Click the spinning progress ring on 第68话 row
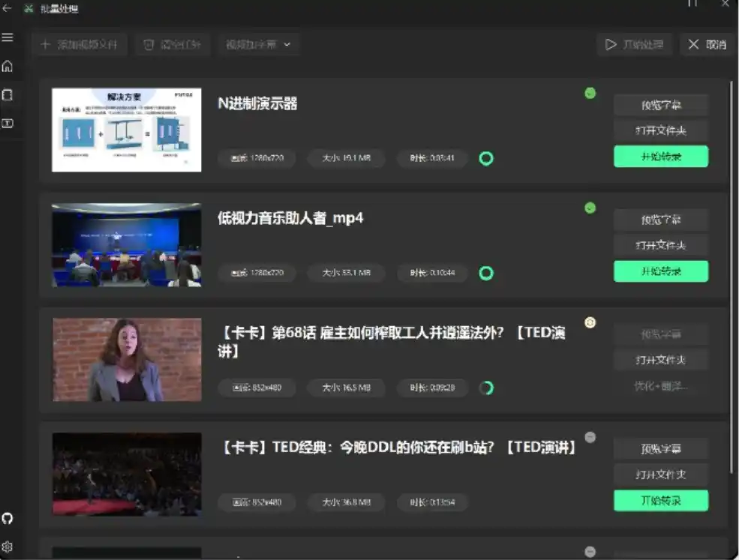Screen dimensions: 739x560 click(x=486, y=388)
